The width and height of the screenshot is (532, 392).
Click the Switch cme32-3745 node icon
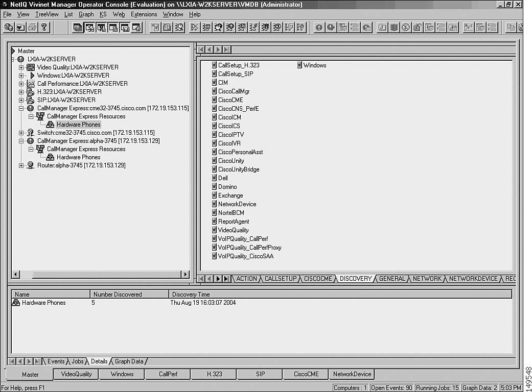click(x=31, y=133)
